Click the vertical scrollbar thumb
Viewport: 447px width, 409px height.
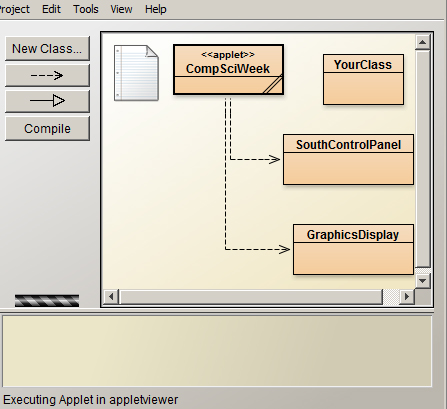pyautogui.click(x=422, y=159)
